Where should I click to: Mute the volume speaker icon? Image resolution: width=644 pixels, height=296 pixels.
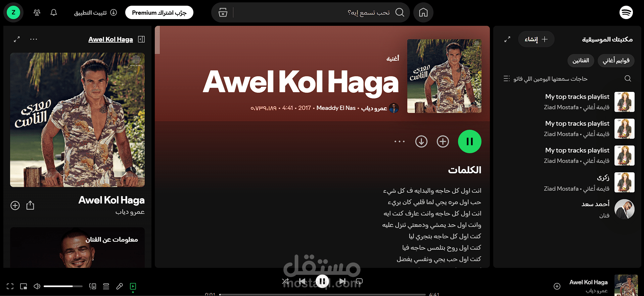[x=37, y=286]
